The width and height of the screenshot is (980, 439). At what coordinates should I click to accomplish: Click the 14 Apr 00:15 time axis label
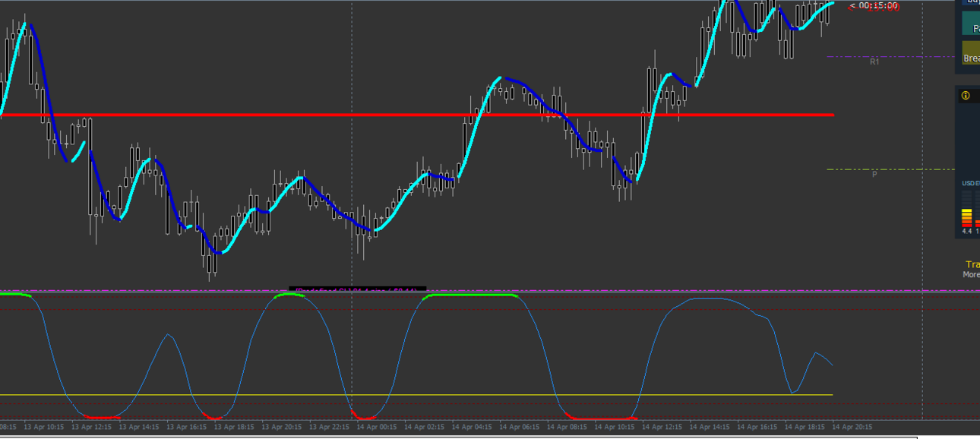coord(377,427)
